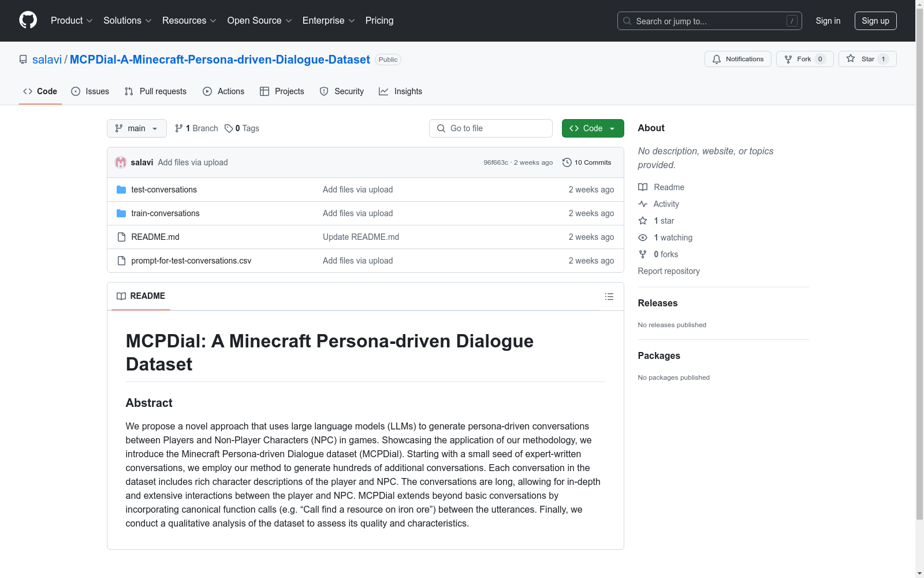The image size is (924, 578).
Task: Click the star icon next to 1 star
Action: click(643, 221)
